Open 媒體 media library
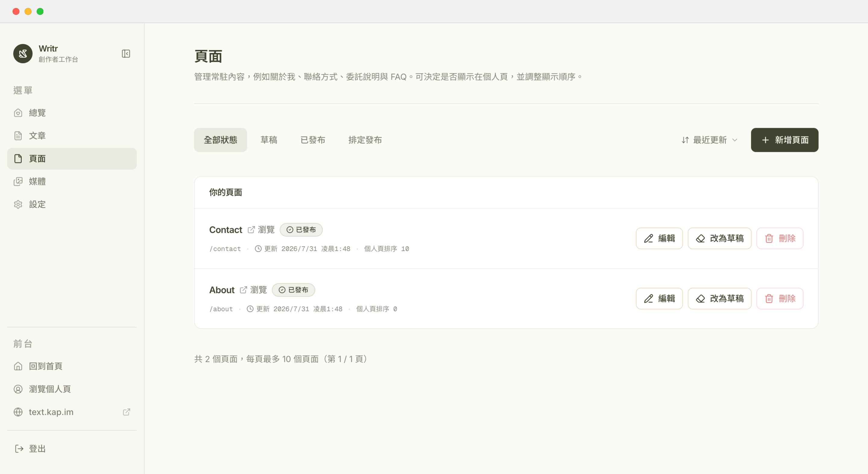 click(x=72, y=181)
